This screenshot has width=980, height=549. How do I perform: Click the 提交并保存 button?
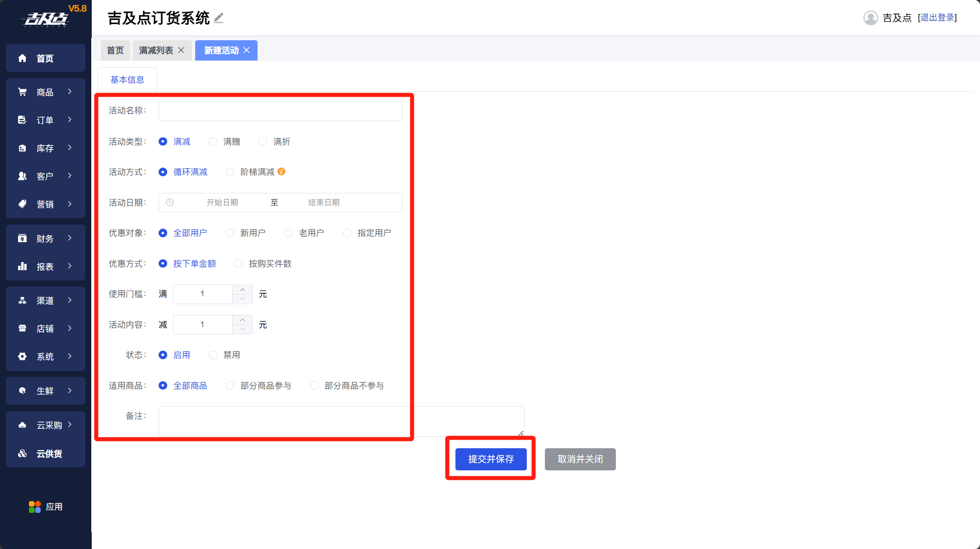491,459
